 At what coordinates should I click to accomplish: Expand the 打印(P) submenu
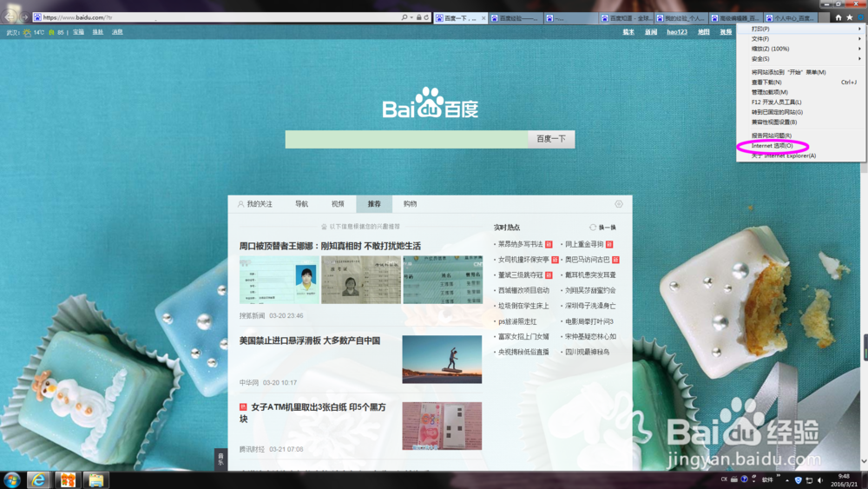click(801, 29)
